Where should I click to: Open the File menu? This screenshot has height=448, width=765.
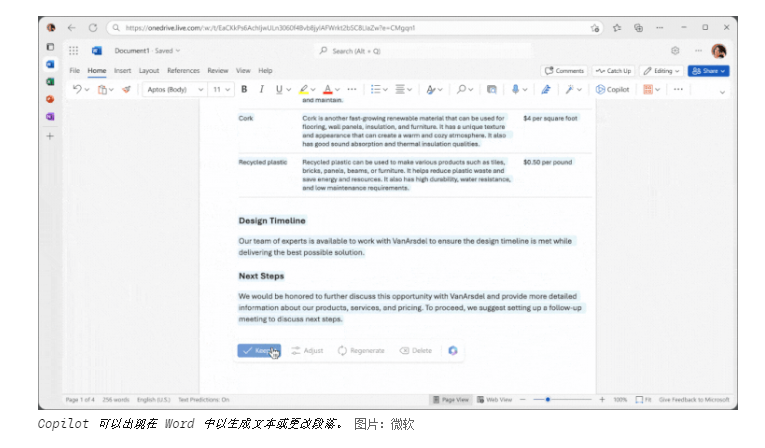point(75,70)
